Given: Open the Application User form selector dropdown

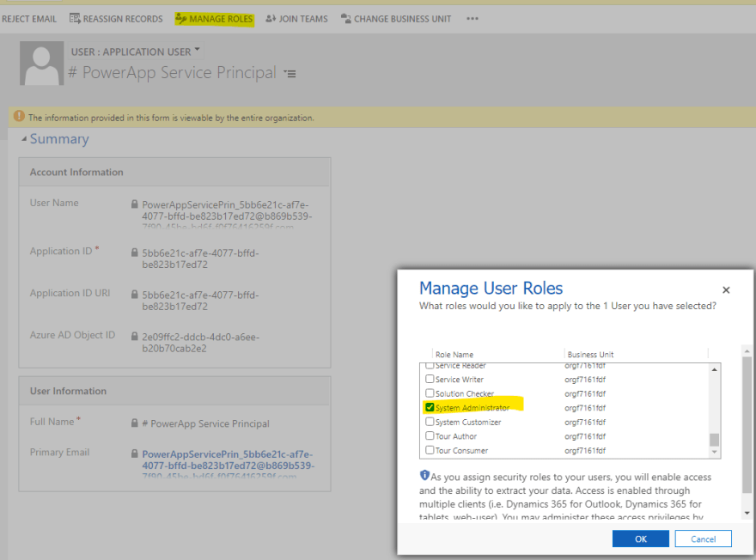Looking at the screenshot, I should point(198,50).
